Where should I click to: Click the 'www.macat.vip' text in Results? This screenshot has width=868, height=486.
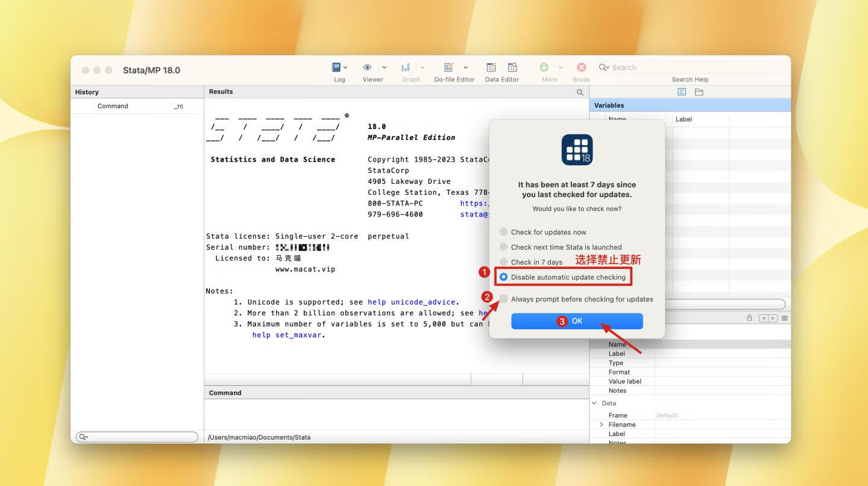305,269
